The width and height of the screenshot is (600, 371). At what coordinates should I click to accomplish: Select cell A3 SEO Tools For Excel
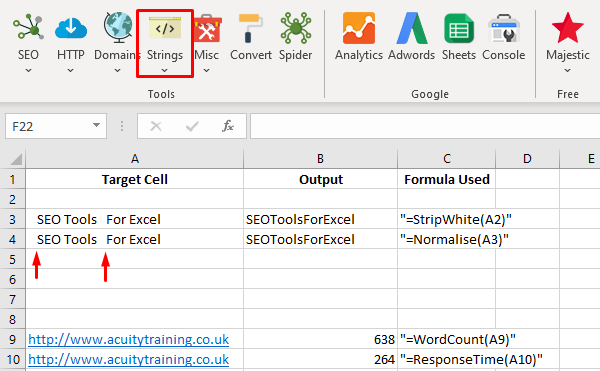click(135, 219)
